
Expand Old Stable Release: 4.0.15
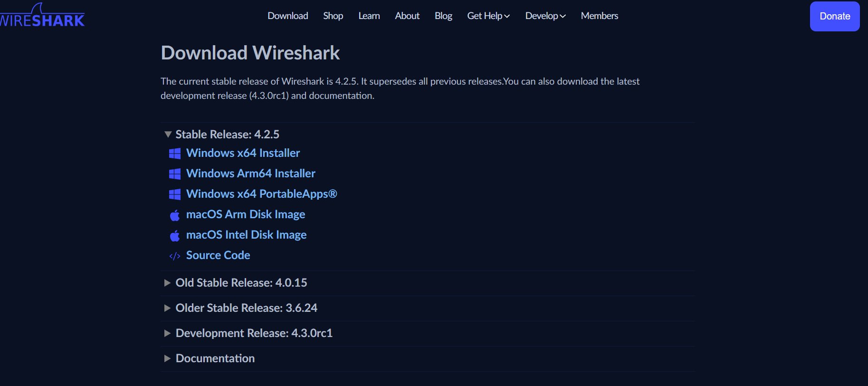click(x=236, y=283)
